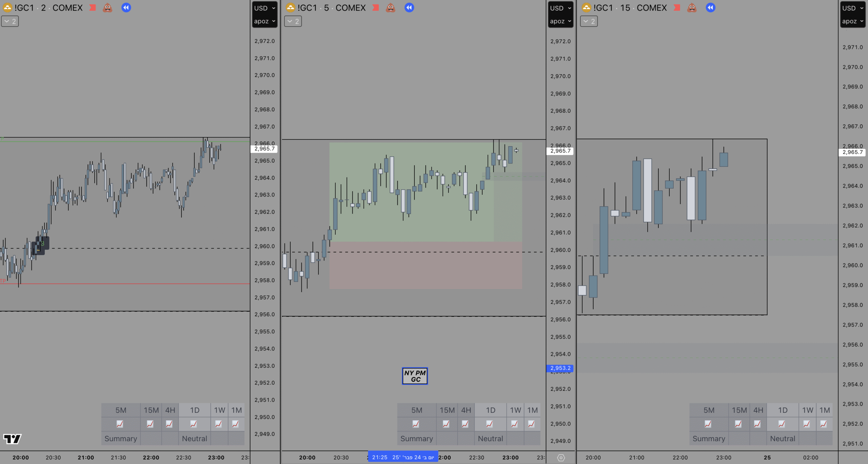This screenshot has width=868, height=464.
Task: Open apoz unit dropdown on middle chart
Action: coord(560,21)
